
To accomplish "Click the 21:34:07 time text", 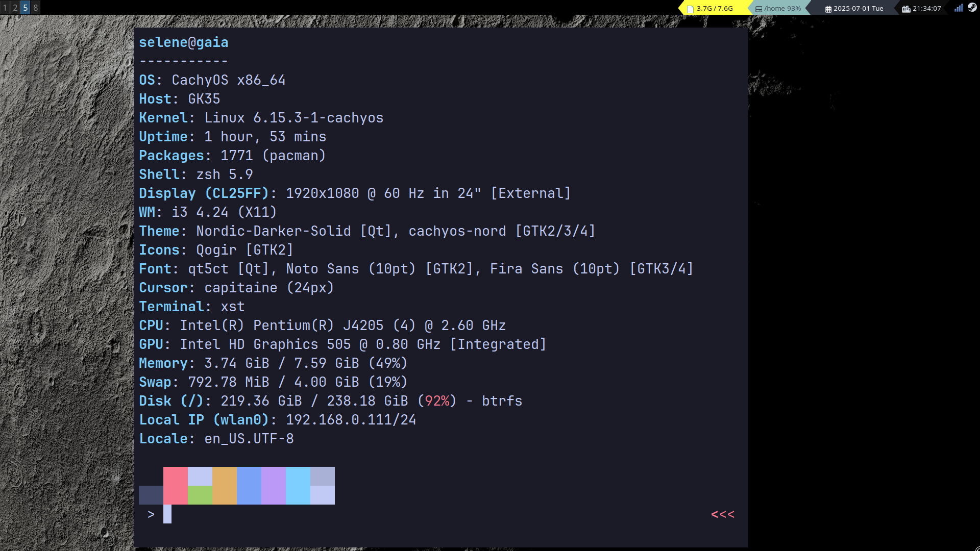I will pos(926,9).
